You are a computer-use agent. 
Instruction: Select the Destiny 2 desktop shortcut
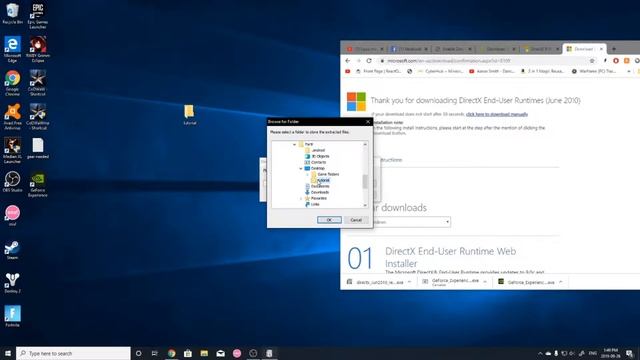[12, 283]
